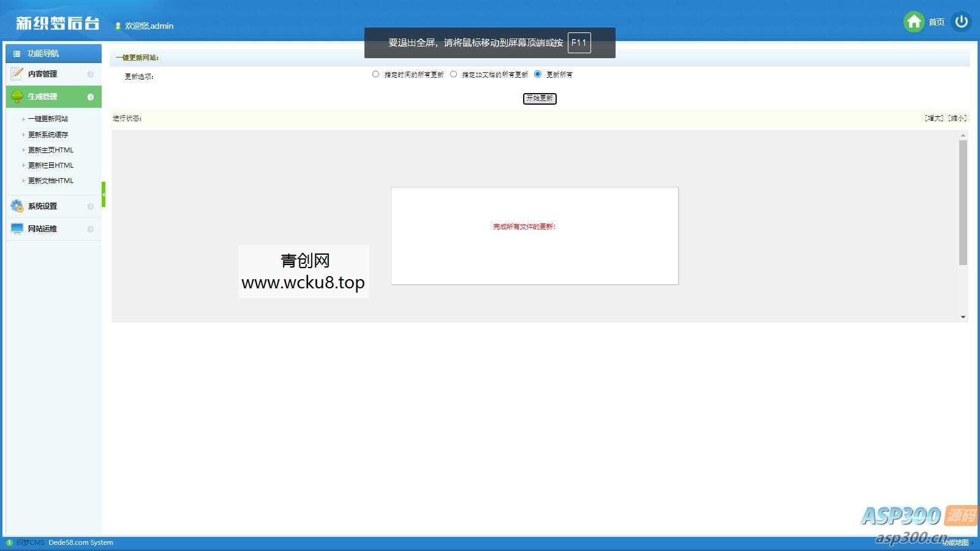This screenshot has height=551, width=980.
Task: Select 更新系统缓存 in the sidebar
Action: 48,134
